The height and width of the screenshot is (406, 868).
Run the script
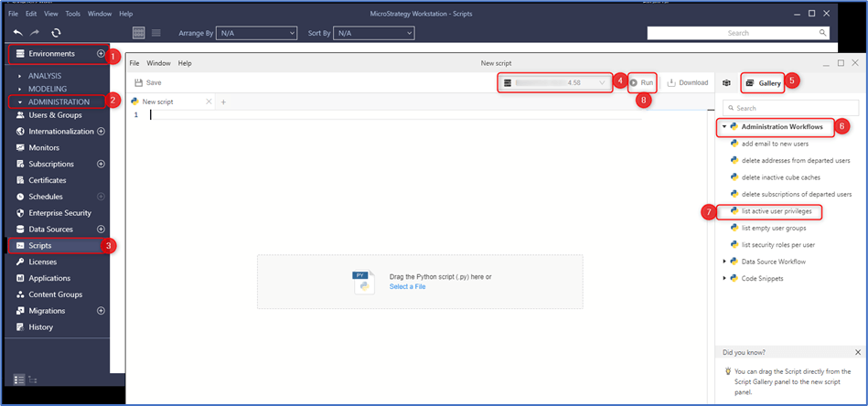coord(642,83)
